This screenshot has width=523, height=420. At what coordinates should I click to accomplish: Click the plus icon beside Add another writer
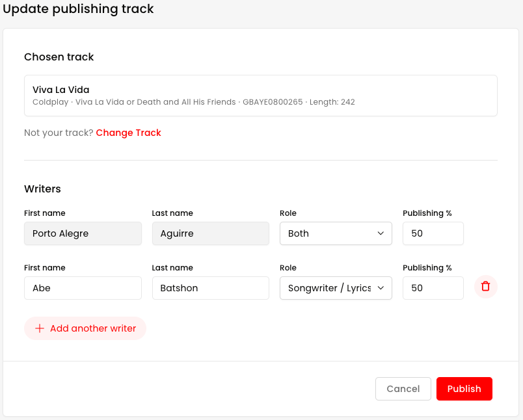(40, 328)
